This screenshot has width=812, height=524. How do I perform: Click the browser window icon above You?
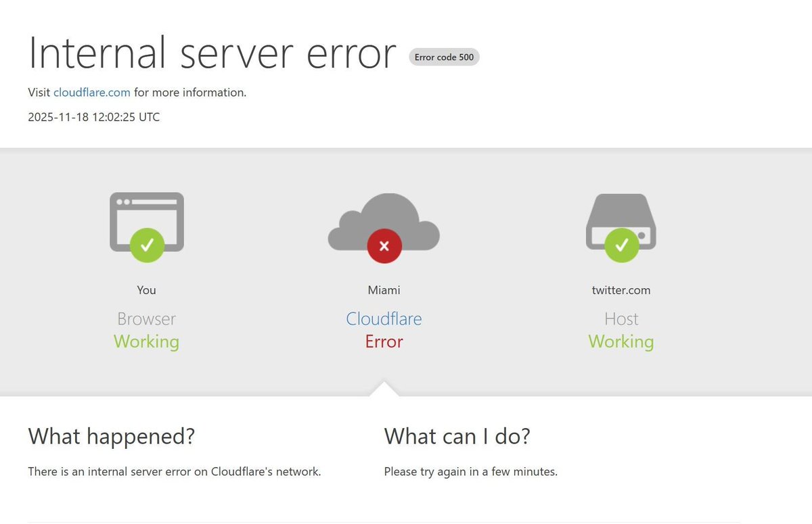point(147,227)
